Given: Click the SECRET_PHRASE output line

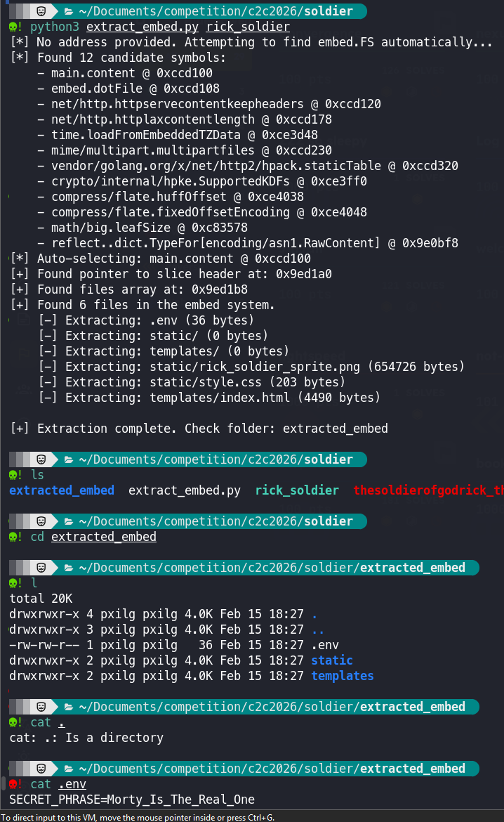Looking at the screenshot, I should (x=132, y=800).
